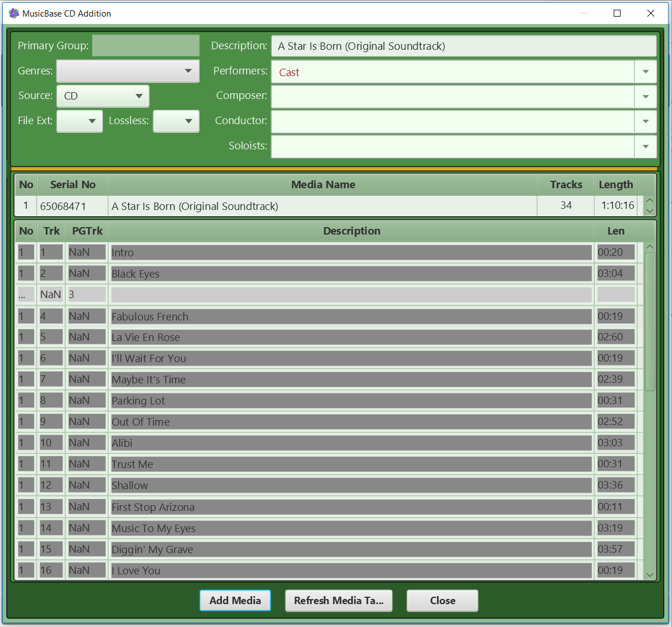Open the Genres dropdown
This screenshot has width=672, height=627.
[x=128, y=71]
